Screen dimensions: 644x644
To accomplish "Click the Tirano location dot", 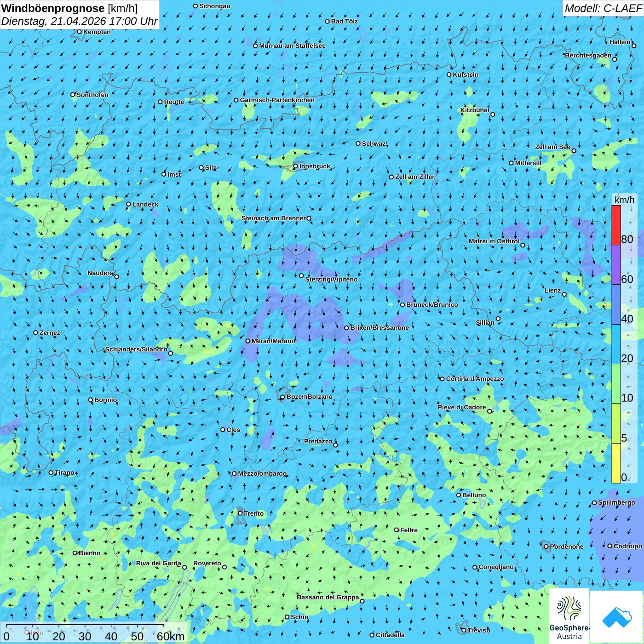I will tap(51, 472).
